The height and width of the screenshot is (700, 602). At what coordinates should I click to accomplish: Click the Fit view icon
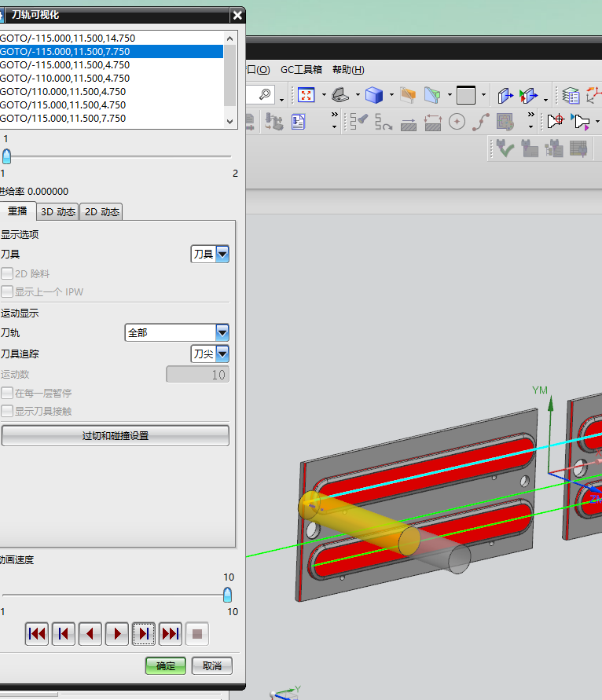(306, 95)
